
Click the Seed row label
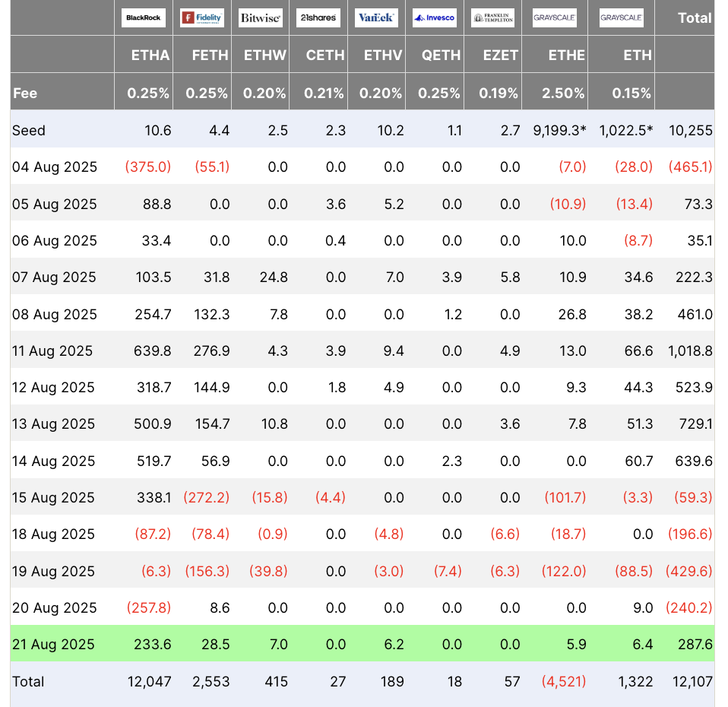29,131
